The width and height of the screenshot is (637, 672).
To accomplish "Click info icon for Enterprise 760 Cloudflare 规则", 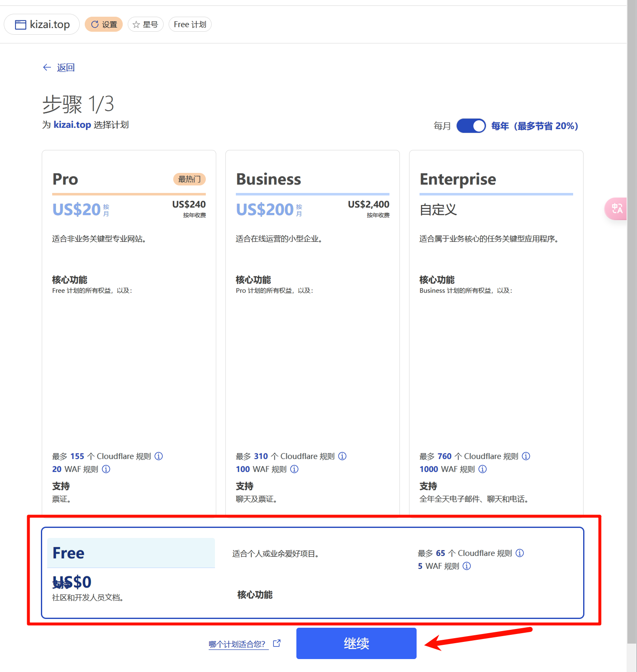I will coord(526,456).
